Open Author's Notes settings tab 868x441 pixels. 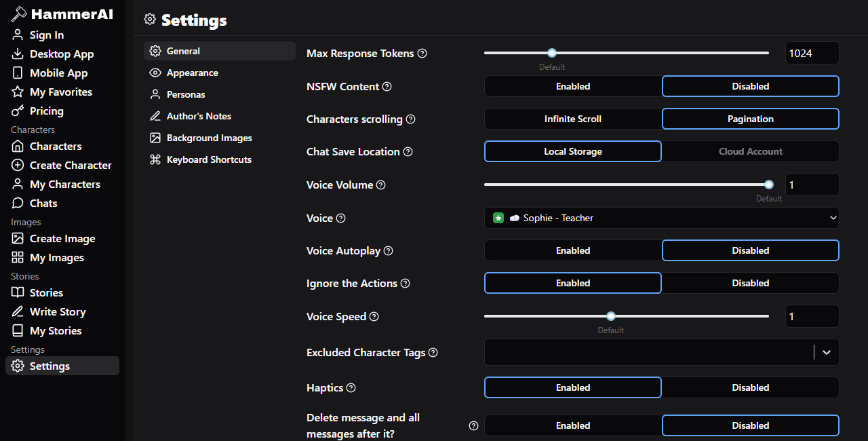[220, 116]
